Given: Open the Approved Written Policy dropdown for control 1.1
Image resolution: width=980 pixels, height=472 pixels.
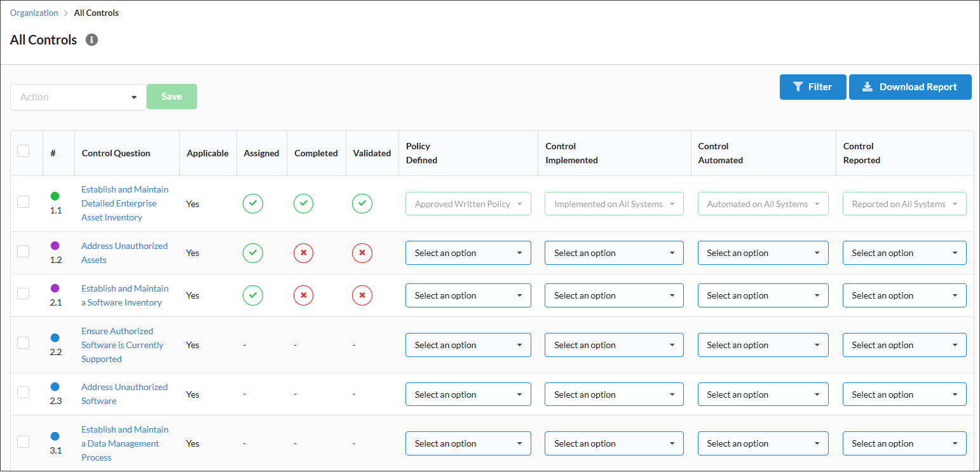Looking at the screenshot, I should (x=468, y=204).
